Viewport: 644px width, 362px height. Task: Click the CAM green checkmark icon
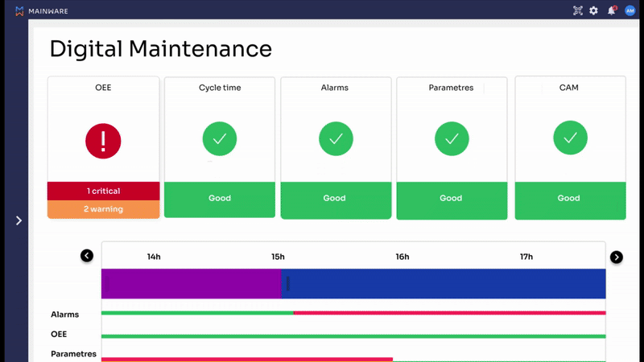pyautogui.click(x=570, y=138)
